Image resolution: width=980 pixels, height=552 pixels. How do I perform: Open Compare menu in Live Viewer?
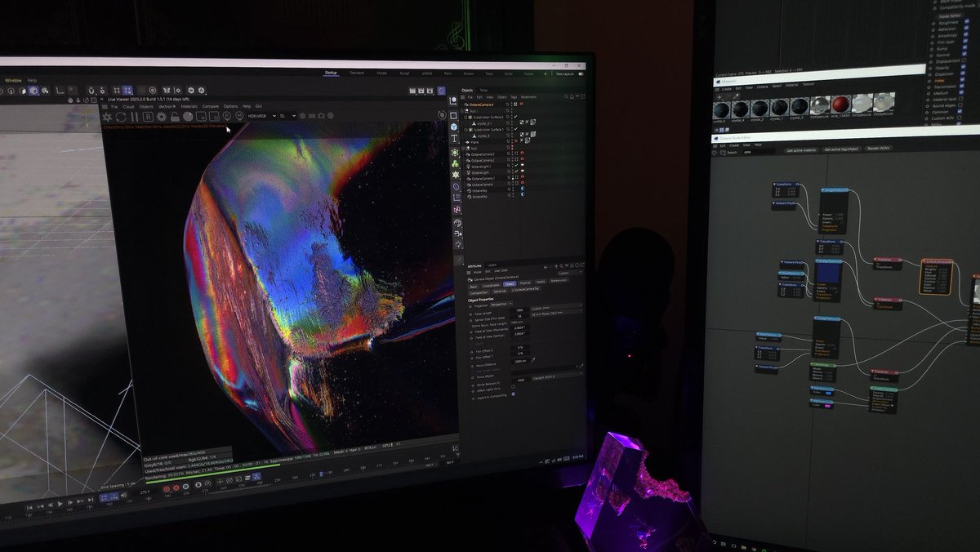211,107
